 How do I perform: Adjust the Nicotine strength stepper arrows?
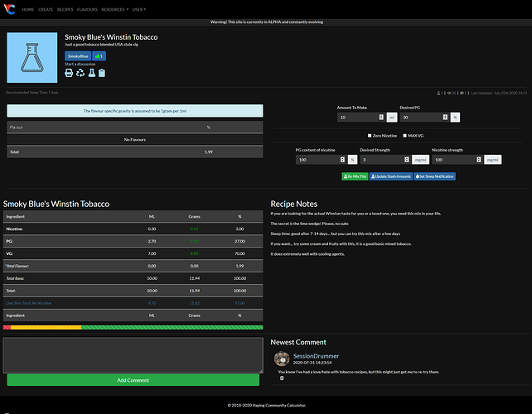[478, 159]
